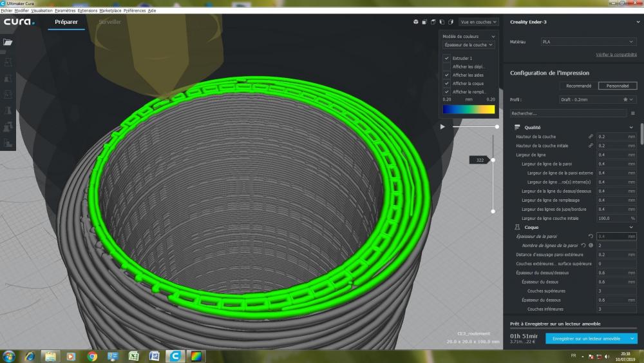Image resolution: width=644 pixels, height=363 pixels.
Task: Open Épaisseur de la couche color scheme dropdown
Action: [468, 44]
